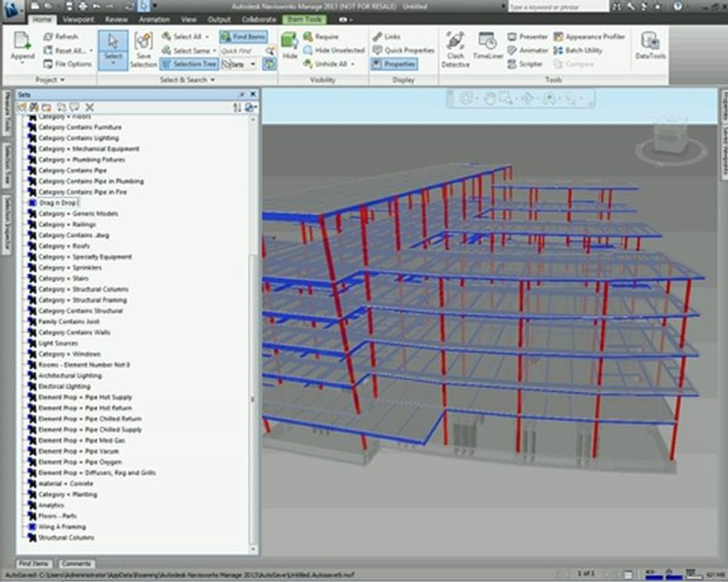Switch to the Viewpoint ribbon tab
This screenshot has height=582, width=728.
coord(78,19)
